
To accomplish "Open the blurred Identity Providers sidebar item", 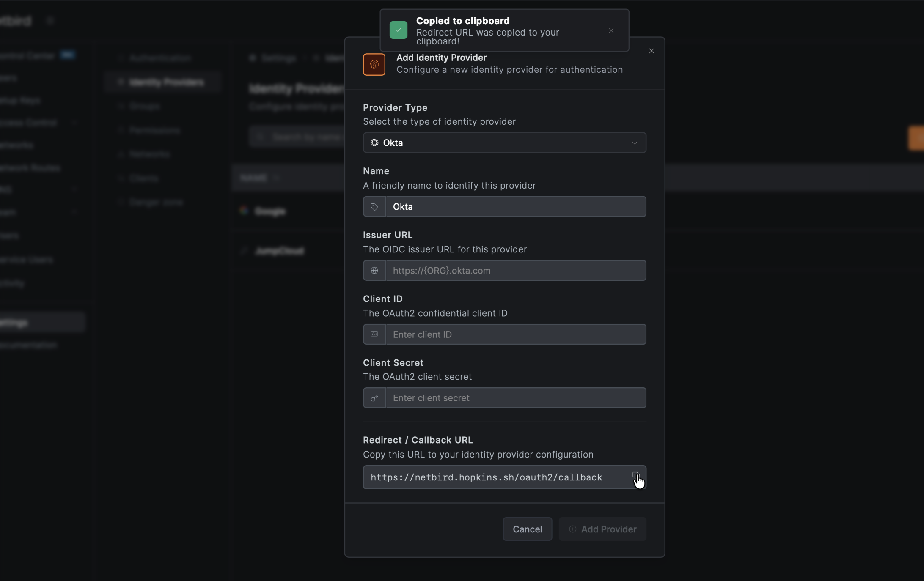I will 166,82.
